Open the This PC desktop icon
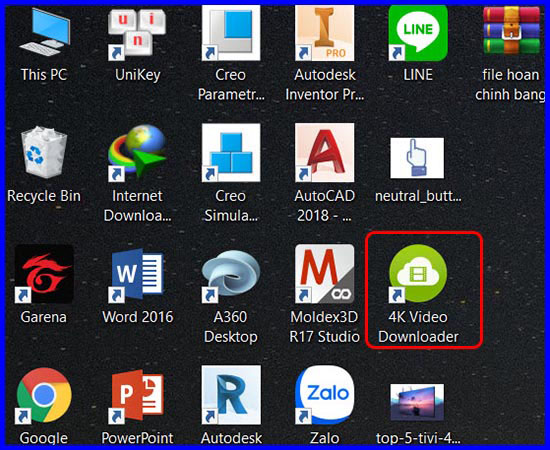 tap(45, 32)
